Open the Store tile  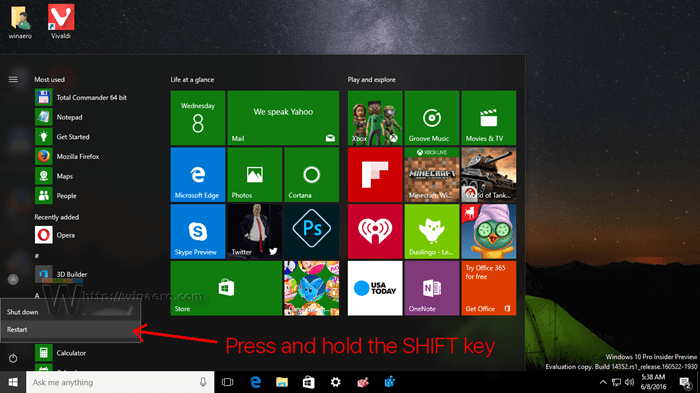point(226,288)
